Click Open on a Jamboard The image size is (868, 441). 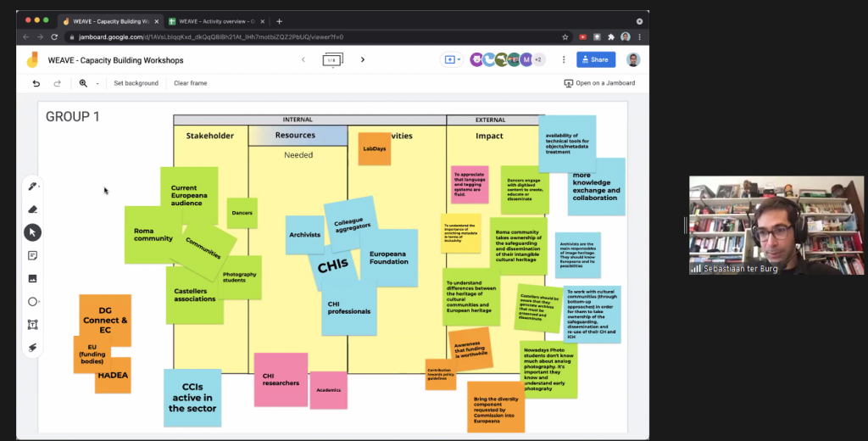pyautogui.click(x=599, y=83)
